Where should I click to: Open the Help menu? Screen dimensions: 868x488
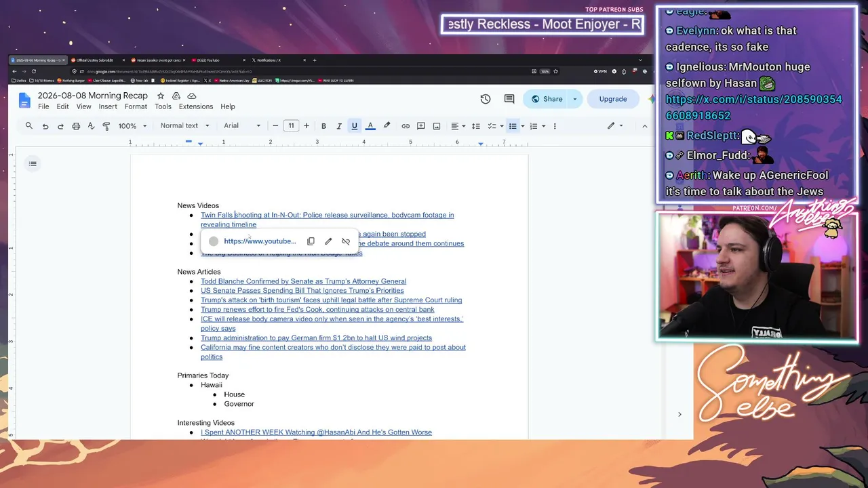tap(228, 107)
